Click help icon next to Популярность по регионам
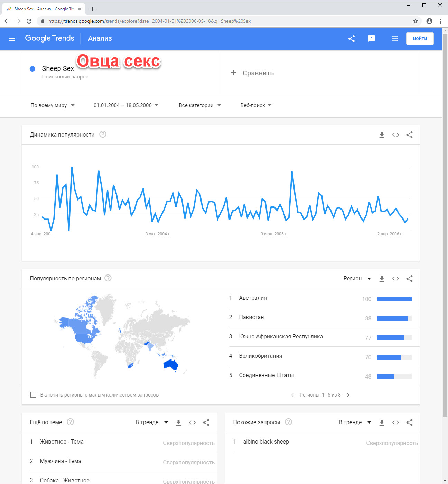This screenshot has width=448, height=484. 108,278
